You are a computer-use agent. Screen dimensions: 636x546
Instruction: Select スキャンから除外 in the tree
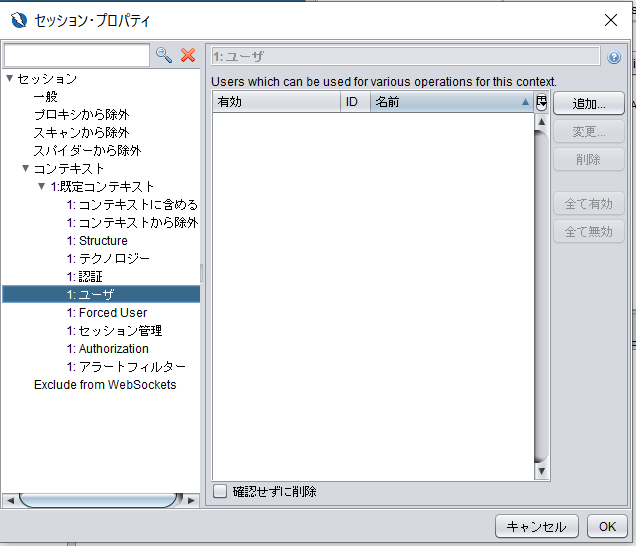[x=82, y=132]
